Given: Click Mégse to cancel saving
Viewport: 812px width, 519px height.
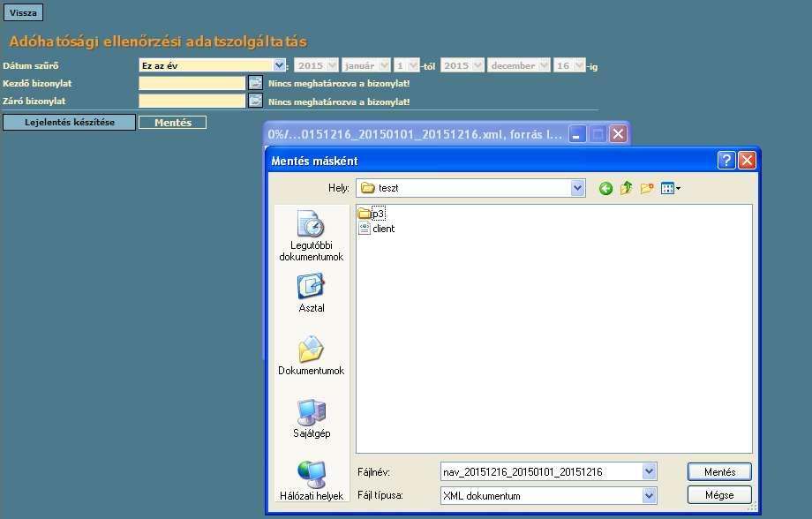Looking at the screenshot, I should [719, 495].
